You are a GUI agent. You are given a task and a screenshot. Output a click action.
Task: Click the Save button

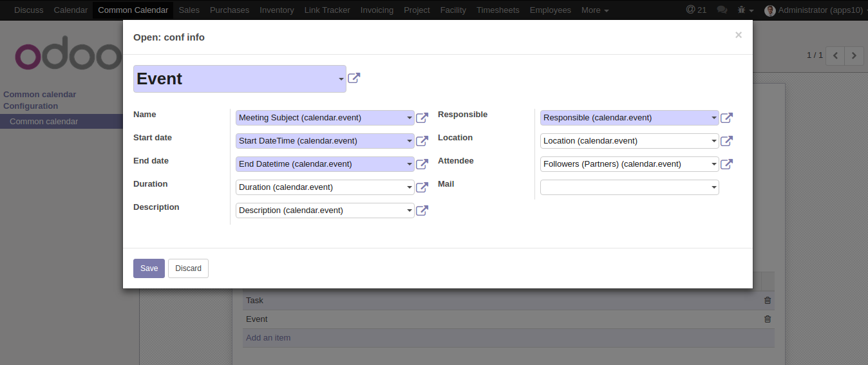149,268
